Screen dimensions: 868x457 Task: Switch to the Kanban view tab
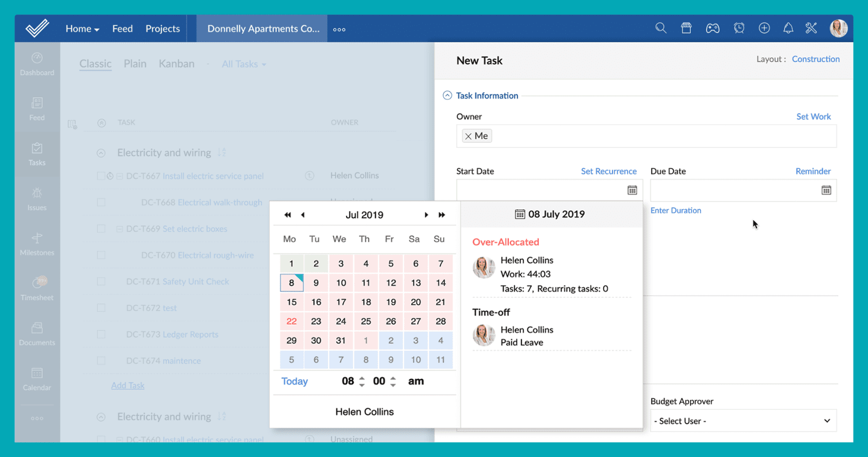pos(176,64)
